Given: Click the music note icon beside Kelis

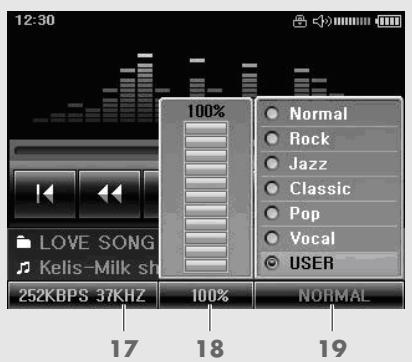Looking at the screenshot, I should [23, 268].
